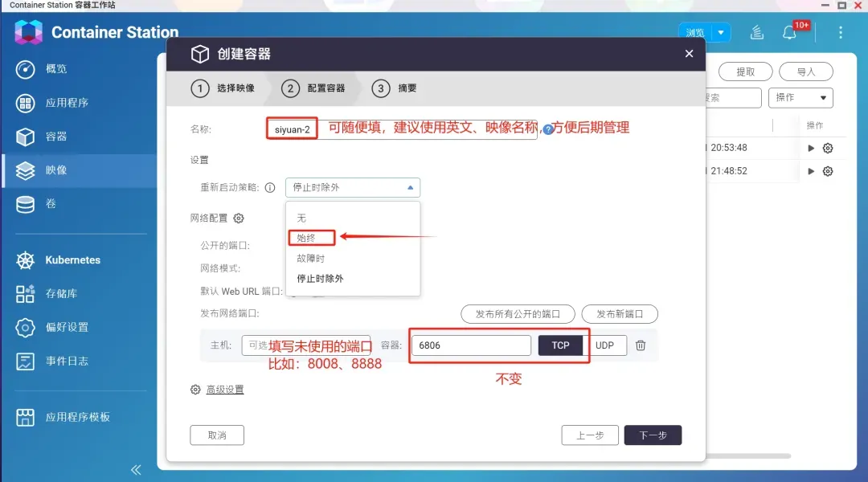Screen dimensions: 868x482
Task: Open settings gear for the 21:48:52 row
Action: (x=828, y=172)
